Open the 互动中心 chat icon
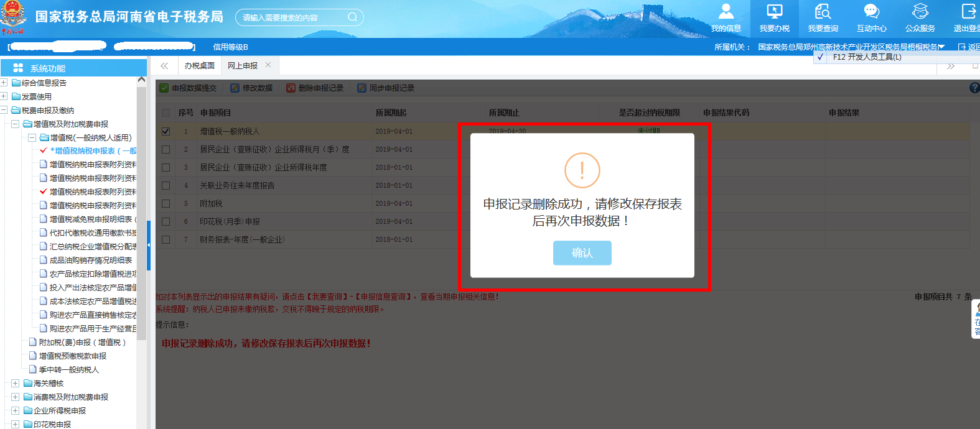 pos(871,12)
